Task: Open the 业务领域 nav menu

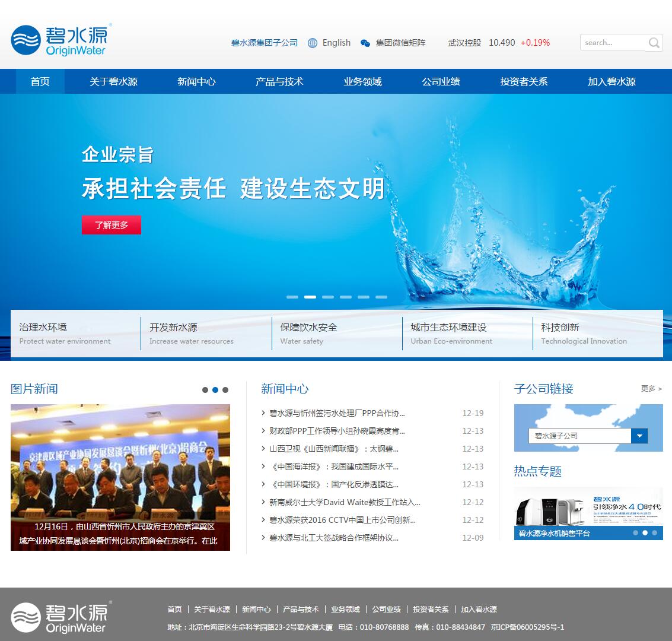Action: click(x=362, y=81)
